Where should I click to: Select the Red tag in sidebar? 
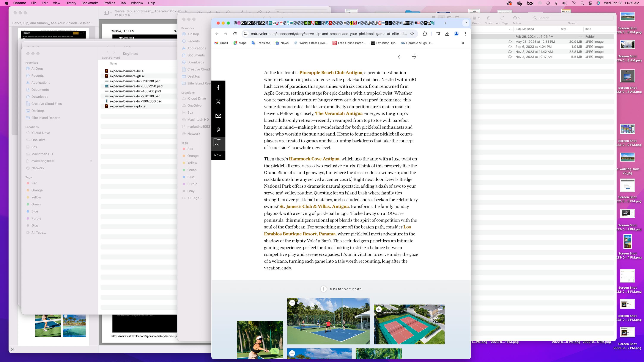click(34, 183)
